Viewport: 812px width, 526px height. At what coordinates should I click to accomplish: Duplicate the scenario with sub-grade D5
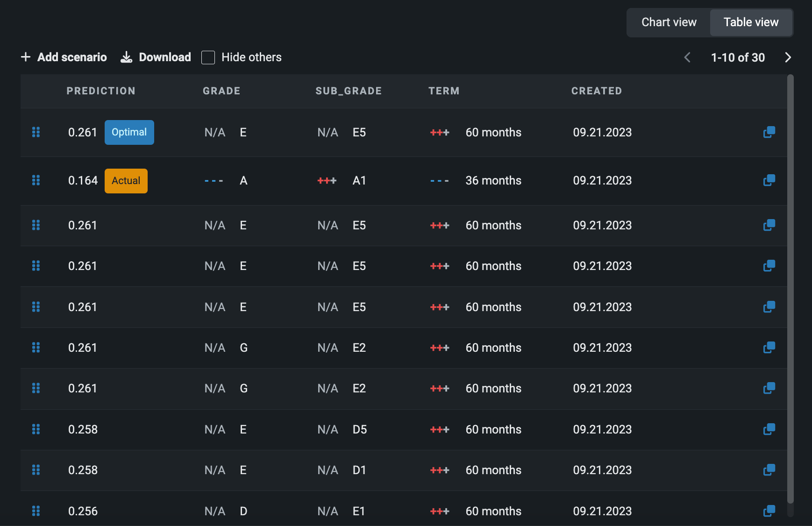pos(769,429)
